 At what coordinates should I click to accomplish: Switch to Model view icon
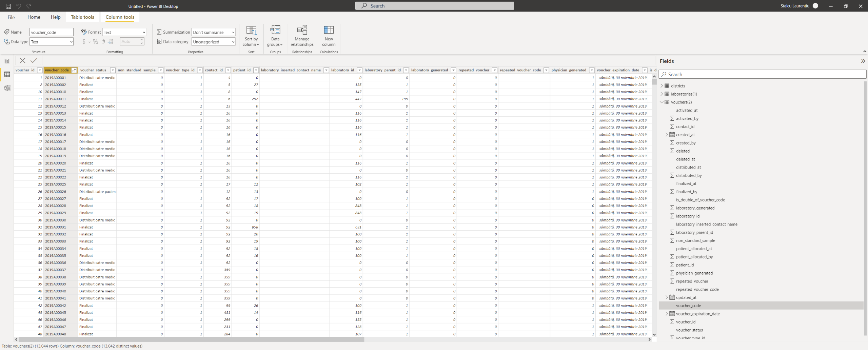coord(7,88)
